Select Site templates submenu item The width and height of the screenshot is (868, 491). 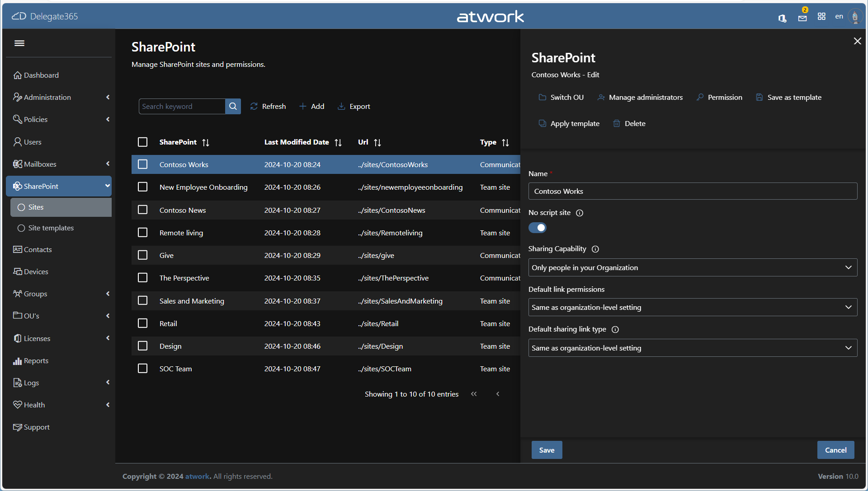(61, 228)
